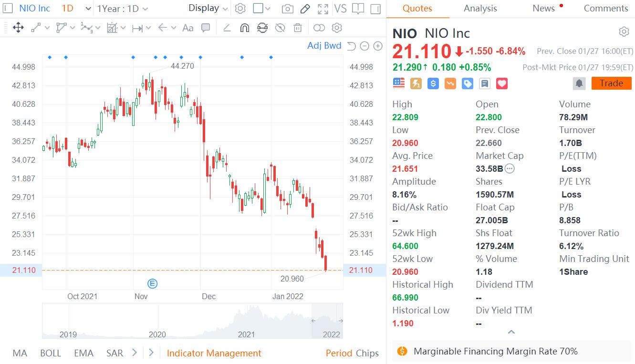
Task: Zoom in the chart with plus icon
Action: point(378,46)
